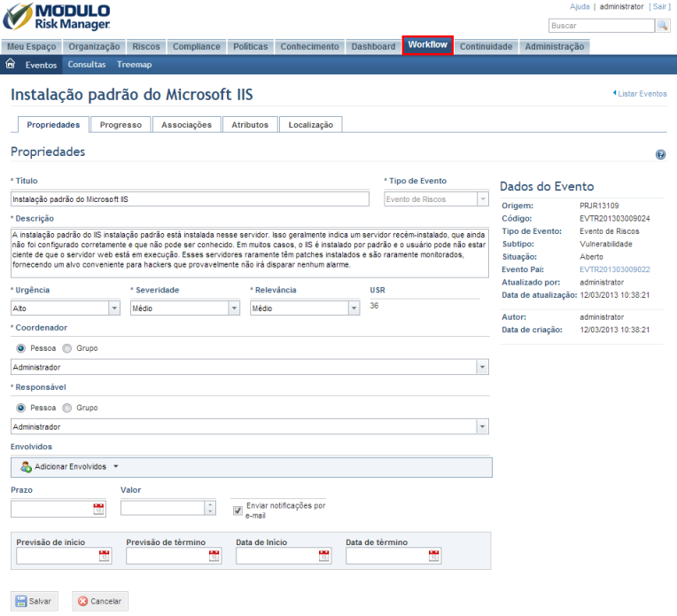Click the Valor number field
677x616 pixels.
(x=162, y=508)
